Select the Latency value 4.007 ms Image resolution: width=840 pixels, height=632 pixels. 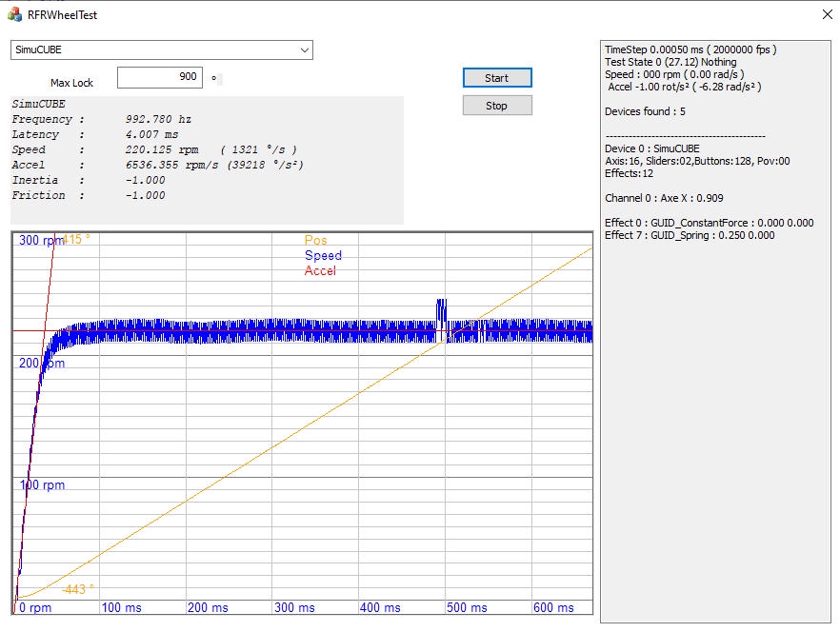(151, 134)
